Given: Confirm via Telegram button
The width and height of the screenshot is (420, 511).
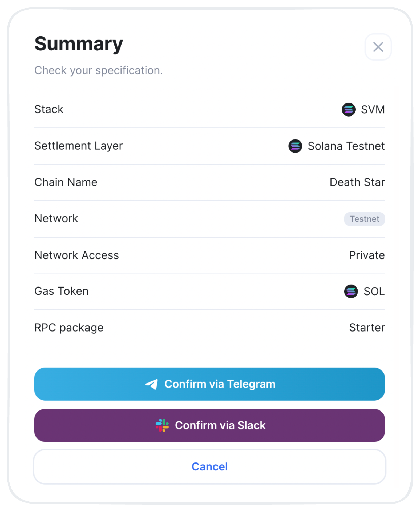Looking at the screenshot, I should (209, 384).
